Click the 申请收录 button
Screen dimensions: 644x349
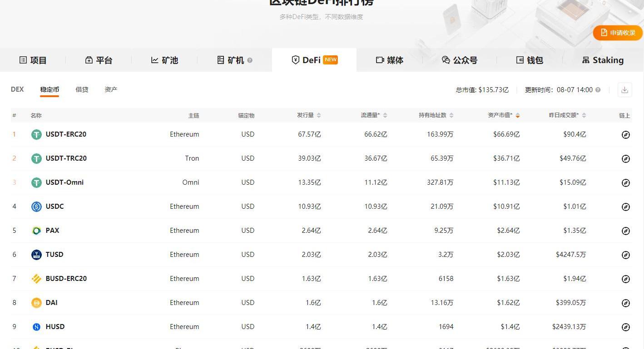point(618,33)
